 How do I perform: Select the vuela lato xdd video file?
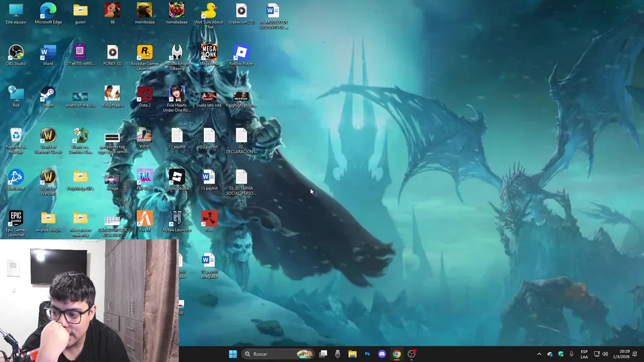pos(209,99)
